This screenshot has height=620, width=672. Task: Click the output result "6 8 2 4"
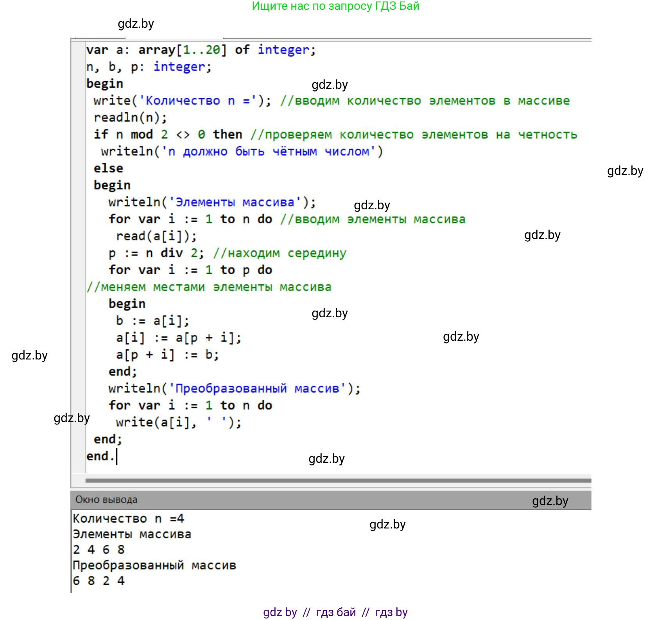coord(99,581)
